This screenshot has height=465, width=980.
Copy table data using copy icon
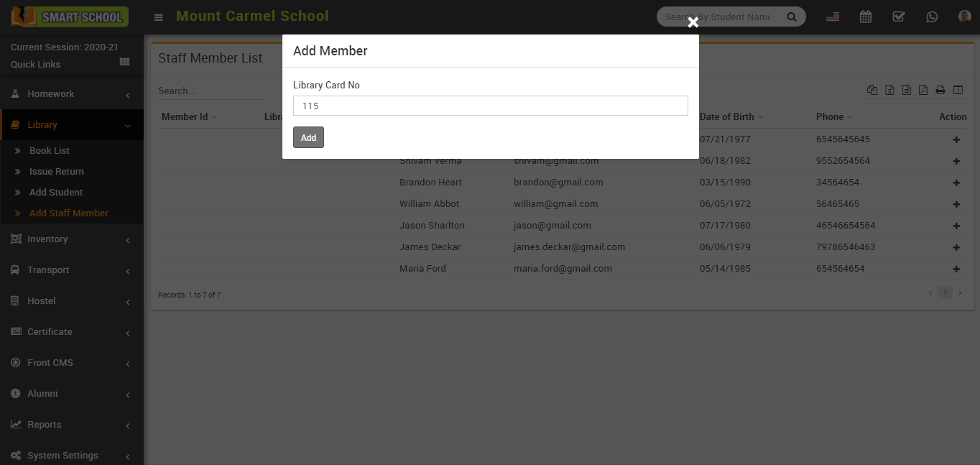coord(872,90)
